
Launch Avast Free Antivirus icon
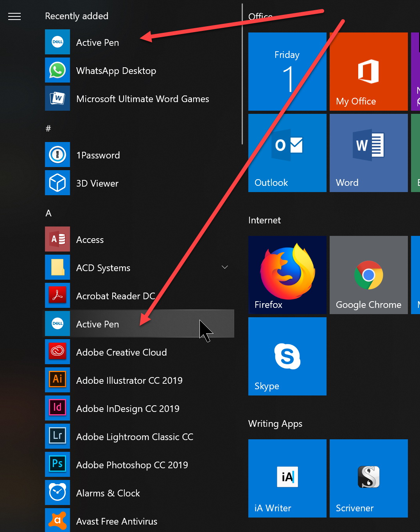tap(57, 520)
